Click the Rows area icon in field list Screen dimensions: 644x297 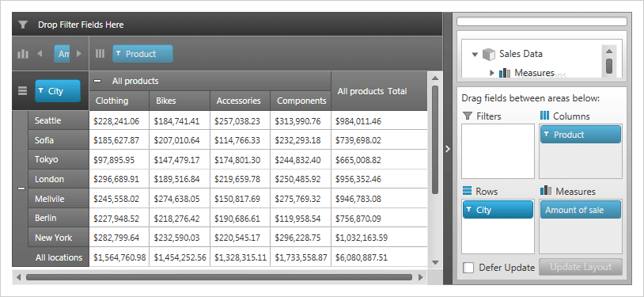coord(467,191)
